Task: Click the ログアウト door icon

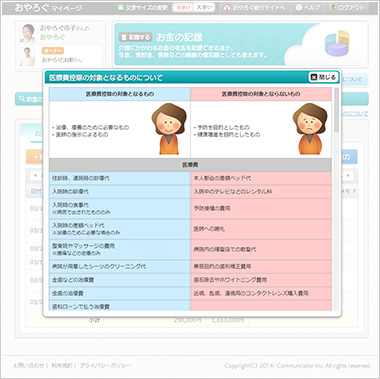Action: tap(333, 7)
